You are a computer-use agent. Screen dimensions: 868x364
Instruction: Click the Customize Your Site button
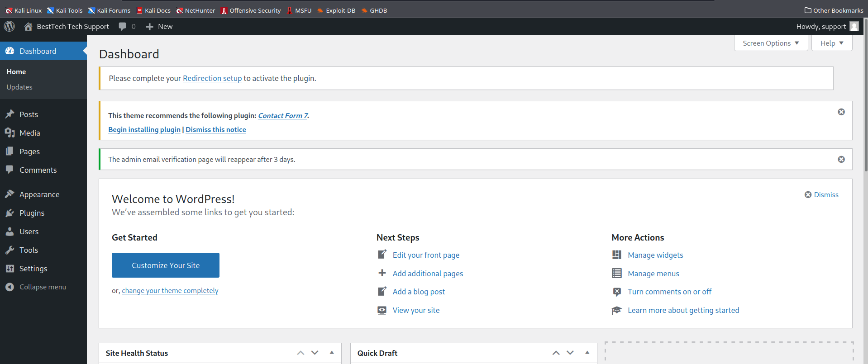pyautogui.click(x=166, y=265)
